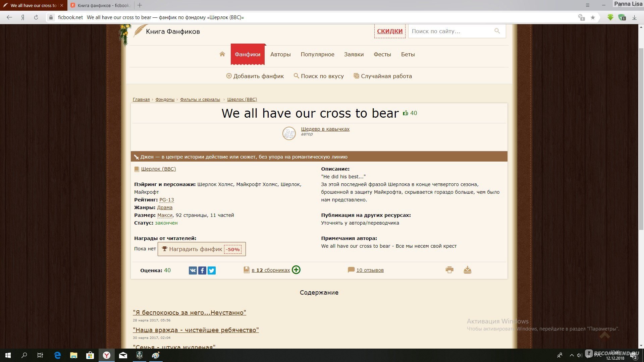Click the search icon in the top search bar
Viewport: 644px width, 362px height.
click(497, 31)
